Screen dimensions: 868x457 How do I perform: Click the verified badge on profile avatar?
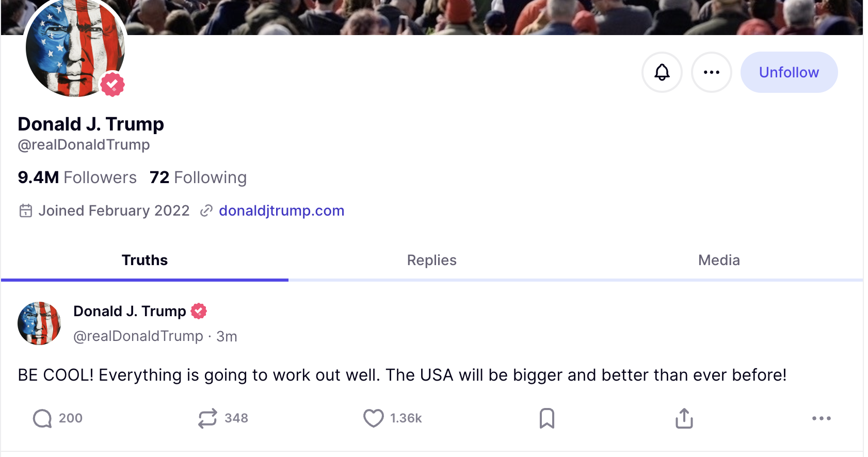tap(112, 84)
